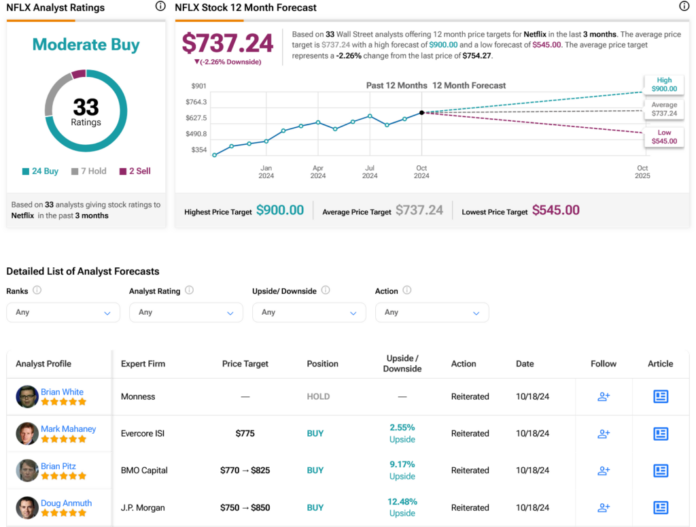This screenshot has height=527, width=696.
Task: Click info icon beside Upside/Downside filter label
Action: [x=326, y=290]
